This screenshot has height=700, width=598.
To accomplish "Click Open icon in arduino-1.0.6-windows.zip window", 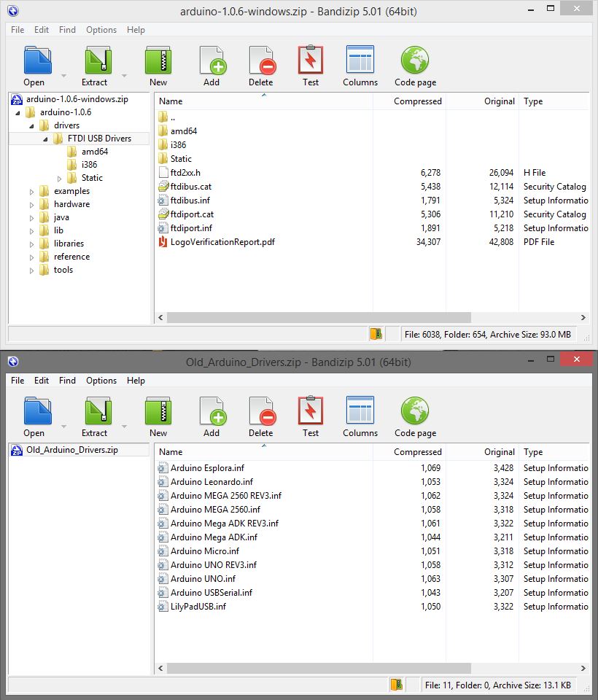I will point(37,60).
